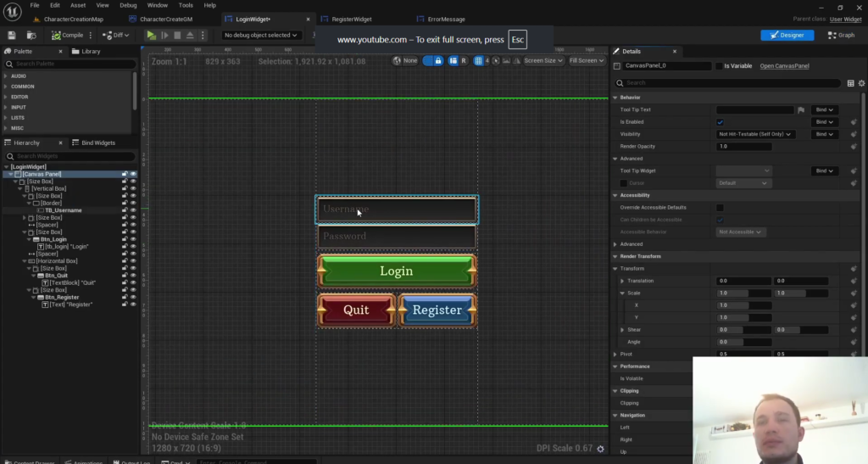Viewport: 868px width, 464px height.
Task: Switch to the RegisterWidget tab
Action: 352,20
